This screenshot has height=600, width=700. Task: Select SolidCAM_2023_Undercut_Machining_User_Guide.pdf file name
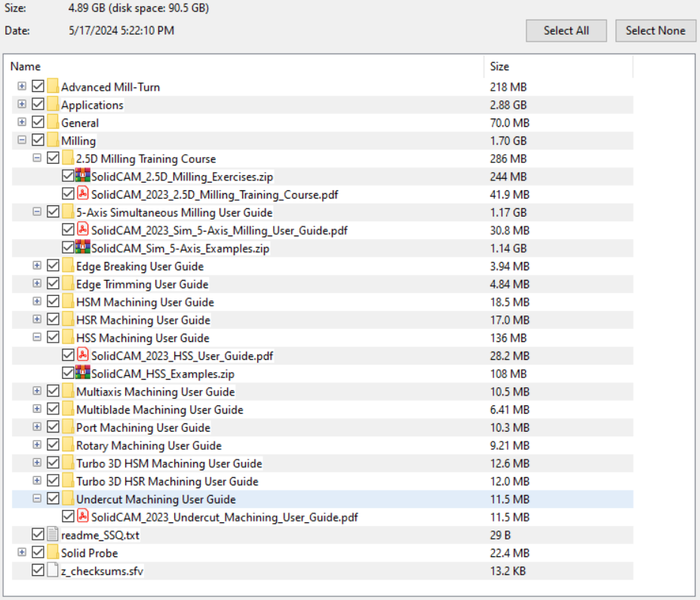click(x=225, y=517)
